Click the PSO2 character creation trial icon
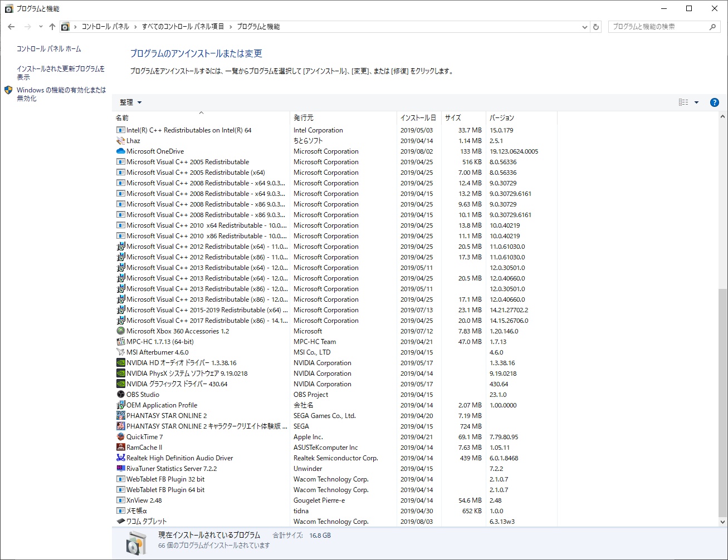 [121, 426]
